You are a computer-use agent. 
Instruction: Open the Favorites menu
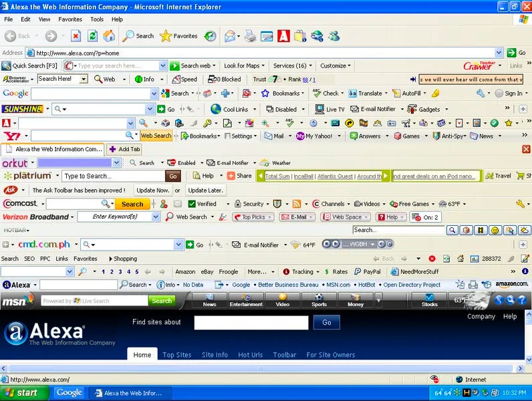(70, 19)
